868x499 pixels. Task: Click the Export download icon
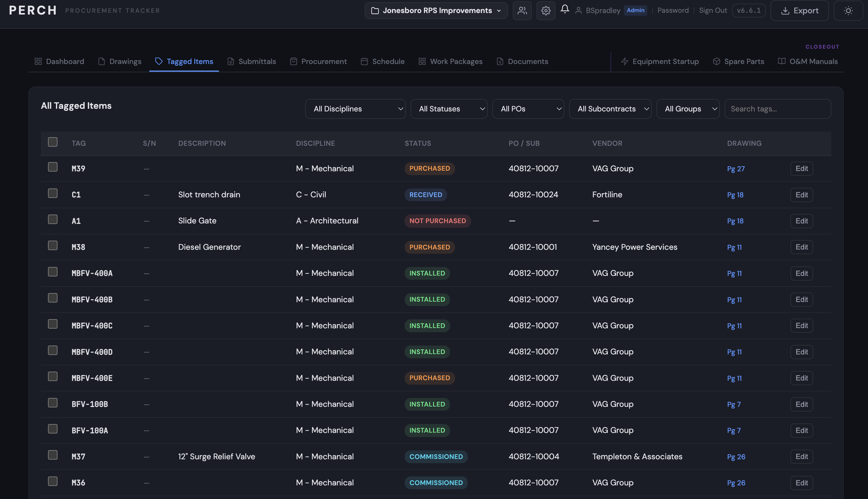tap(785, 11)
